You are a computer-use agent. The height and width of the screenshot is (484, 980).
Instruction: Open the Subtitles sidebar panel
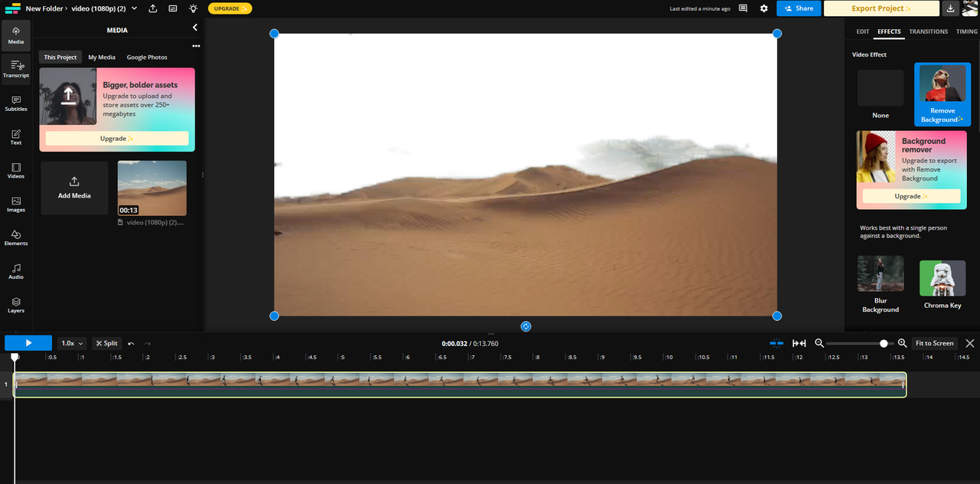click(16, 103)
